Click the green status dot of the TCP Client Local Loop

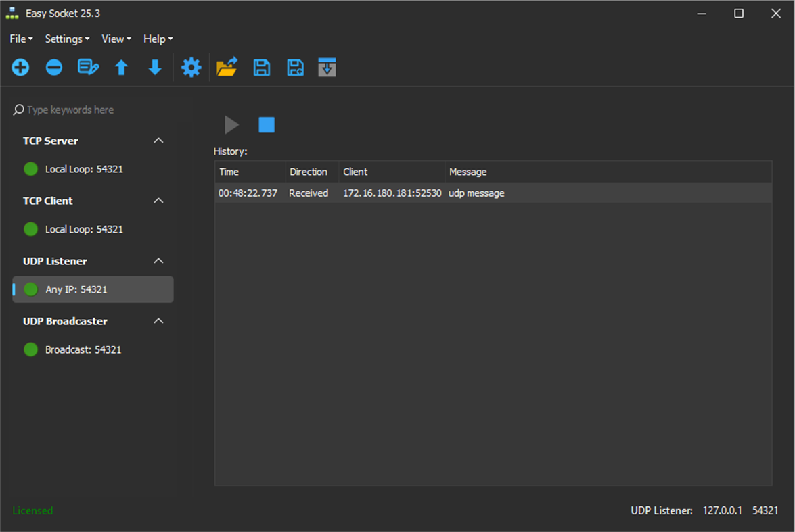click(31, 230)
